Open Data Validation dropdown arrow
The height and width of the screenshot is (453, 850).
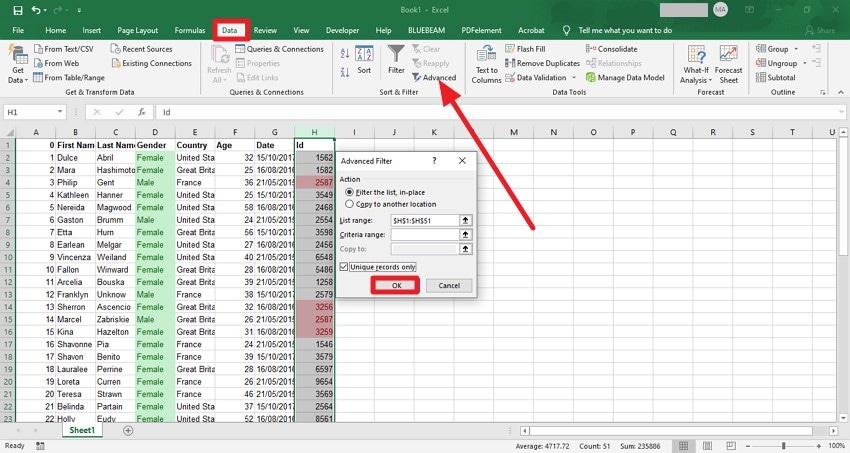(574, 77)
